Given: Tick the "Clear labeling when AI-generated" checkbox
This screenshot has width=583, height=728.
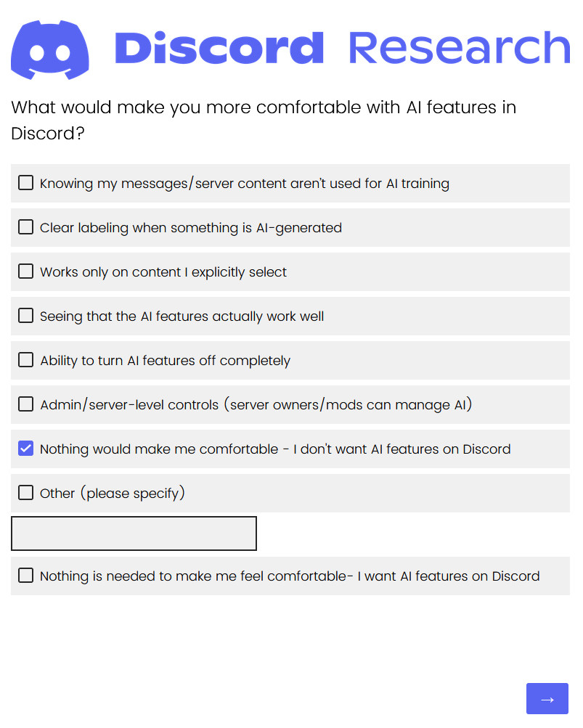Looking at the screenshot, I should pos(26,227).
